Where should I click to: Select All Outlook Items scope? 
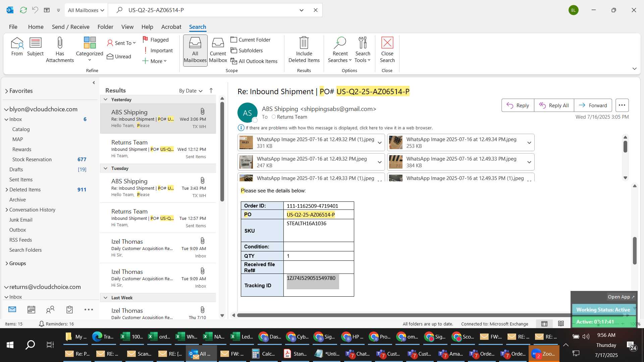254,61
